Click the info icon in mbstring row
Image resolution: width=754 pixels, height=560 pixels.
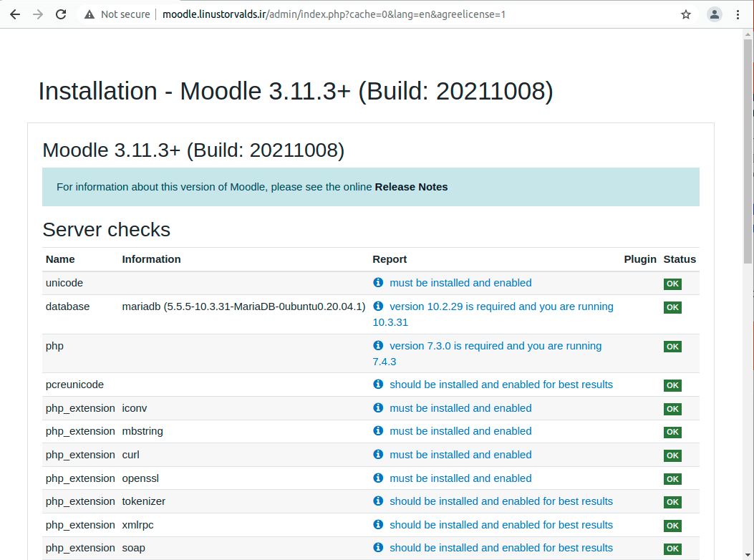[379, 430]
